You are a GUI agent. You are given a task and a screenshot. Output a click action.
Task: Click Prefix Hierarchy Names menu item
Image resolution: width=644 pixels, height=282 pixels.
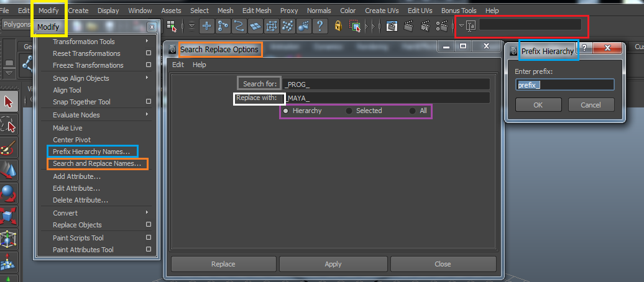91,152
